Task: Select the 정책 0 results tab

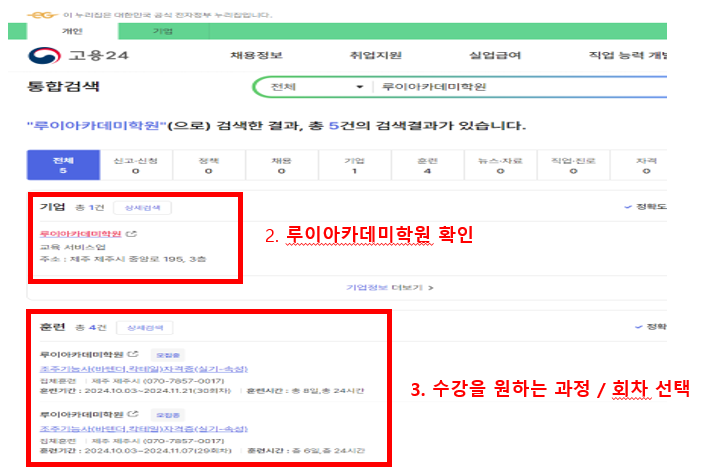Action: [209, 165]
